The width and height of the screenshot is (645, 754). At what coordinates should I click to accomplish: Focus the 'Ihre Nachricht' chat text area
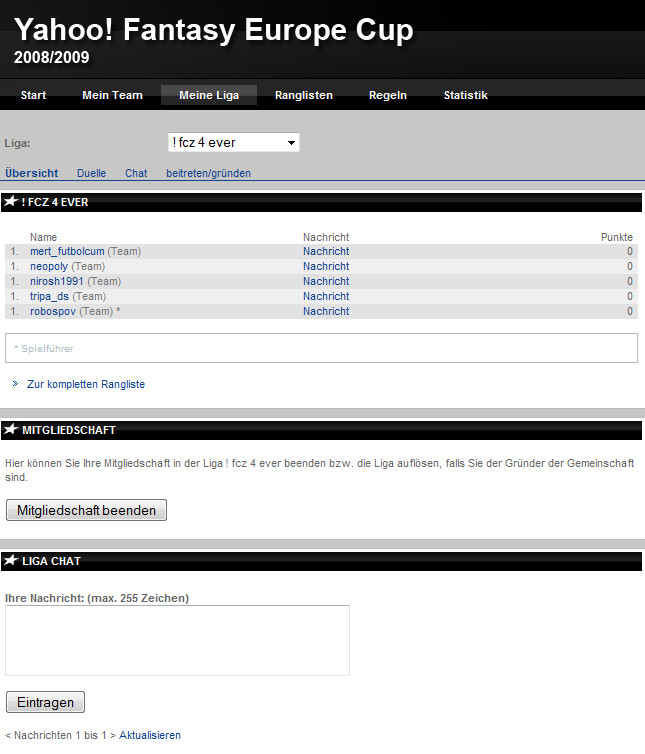(x=177, y=641)
